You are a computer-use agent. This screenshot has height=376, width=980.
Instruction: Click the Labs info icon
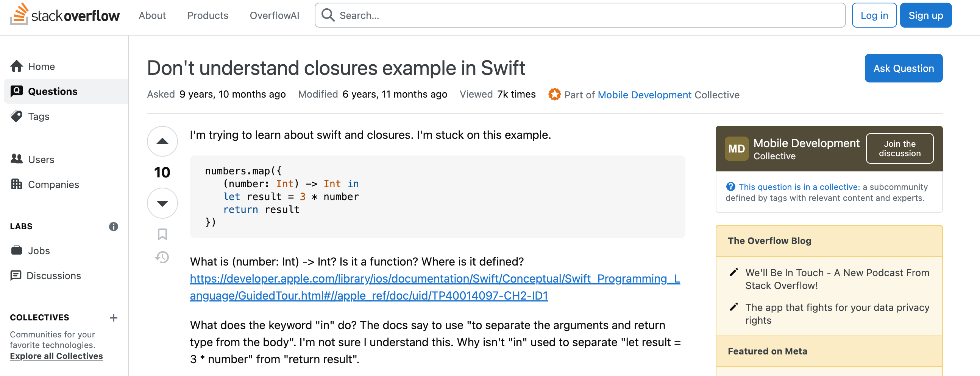[113, 227]
